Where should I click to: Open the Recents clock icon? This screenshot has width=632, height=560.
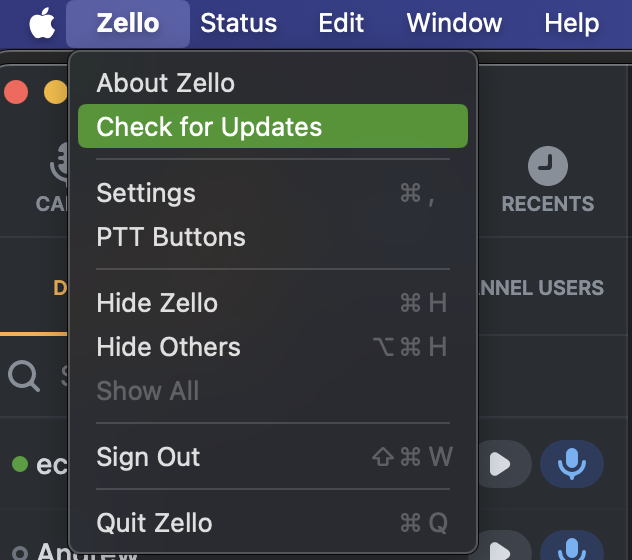click(x=548, y=166)
